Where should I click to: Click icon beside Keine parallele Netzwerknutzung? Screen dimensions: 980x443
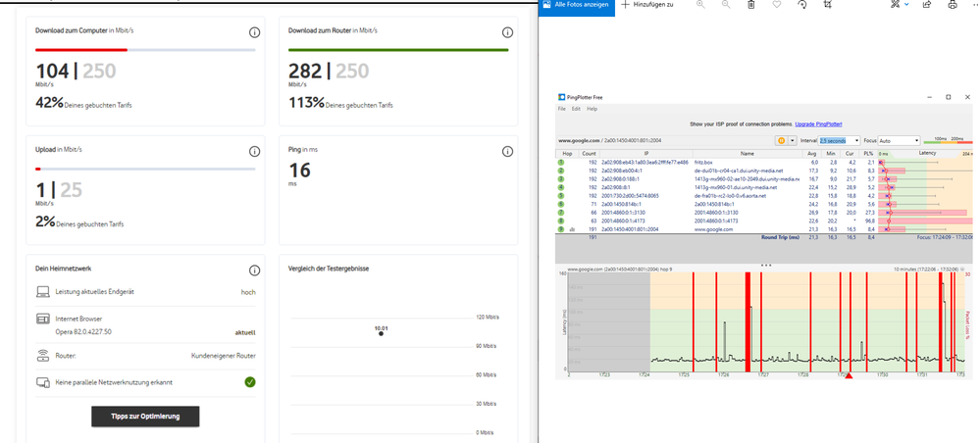point(43,382)
